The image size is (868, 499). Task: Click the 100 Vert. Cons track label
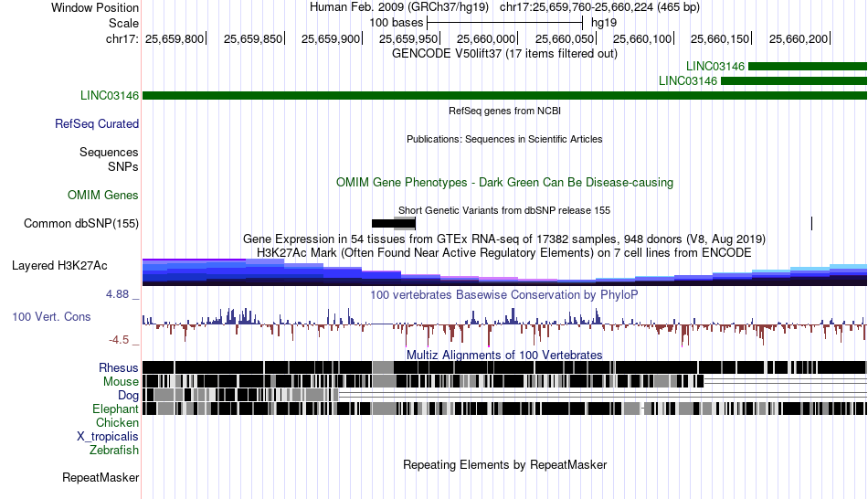point(51,317)
